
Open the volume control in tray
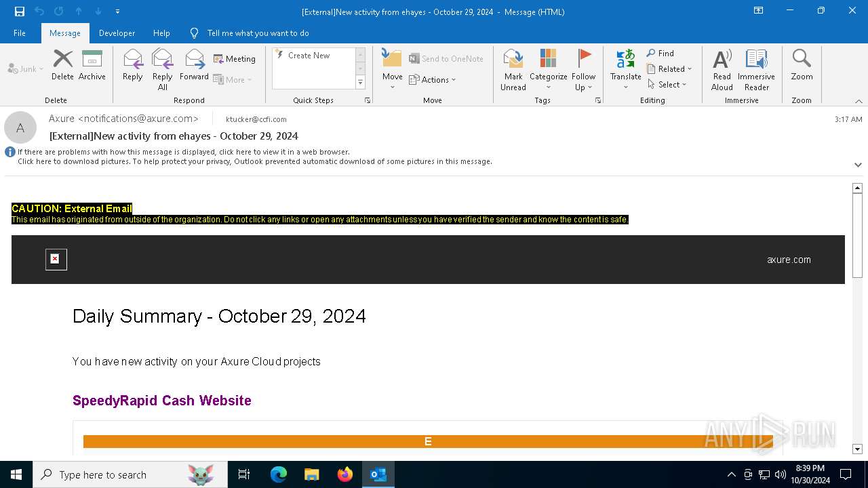(780, 474)
